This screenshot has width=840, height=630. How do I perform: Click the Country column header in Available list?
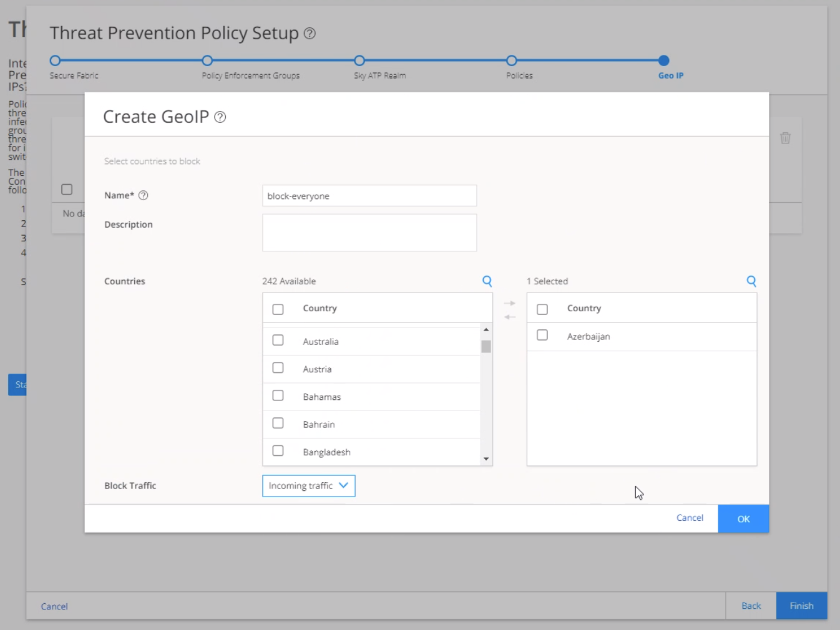point(320,308)
